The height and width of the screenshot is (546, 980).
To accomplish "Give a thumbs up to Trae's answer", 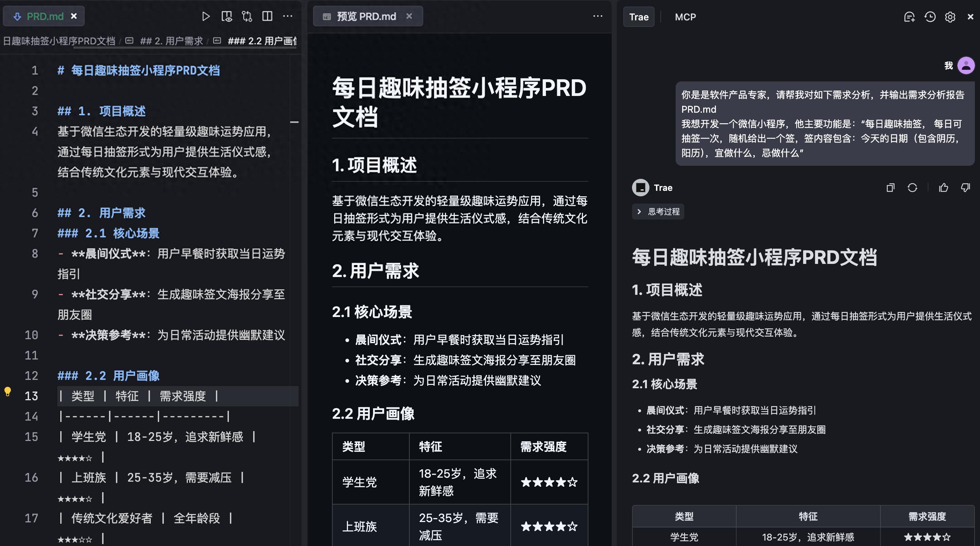I will click(943, 188).
